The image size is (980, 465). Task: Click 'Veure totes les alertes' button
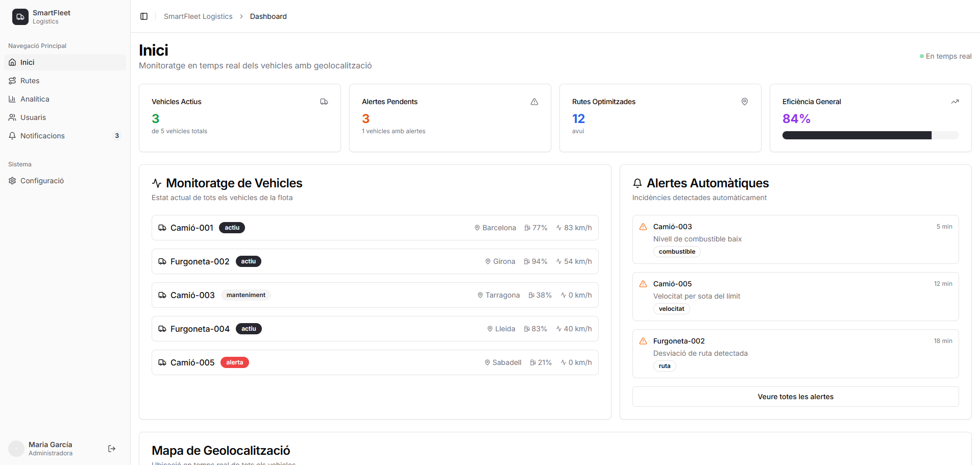click(x=795, y=396)
